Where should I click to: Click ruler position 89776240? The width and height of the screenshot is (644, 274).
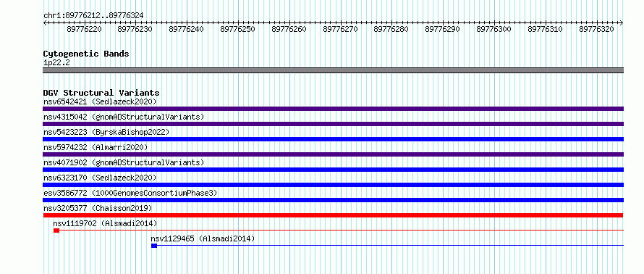pyautogui.click(x=186, y=30)
